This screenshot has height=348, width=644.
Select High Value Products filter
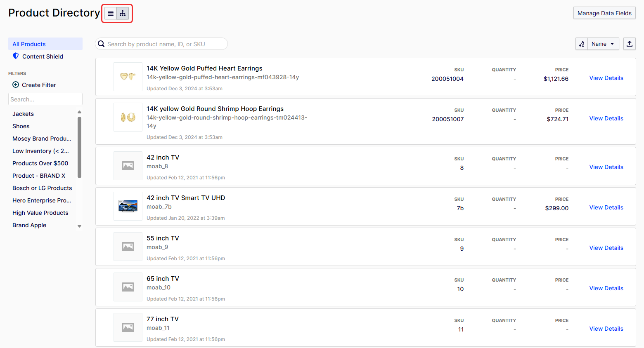(40, 213)
